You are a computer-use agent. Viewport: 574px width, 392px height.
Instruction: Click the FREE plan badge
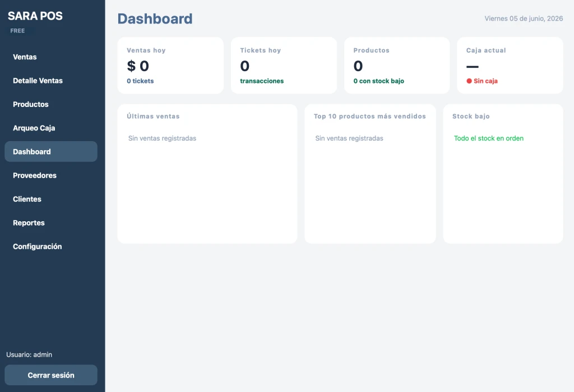[17, 31]
